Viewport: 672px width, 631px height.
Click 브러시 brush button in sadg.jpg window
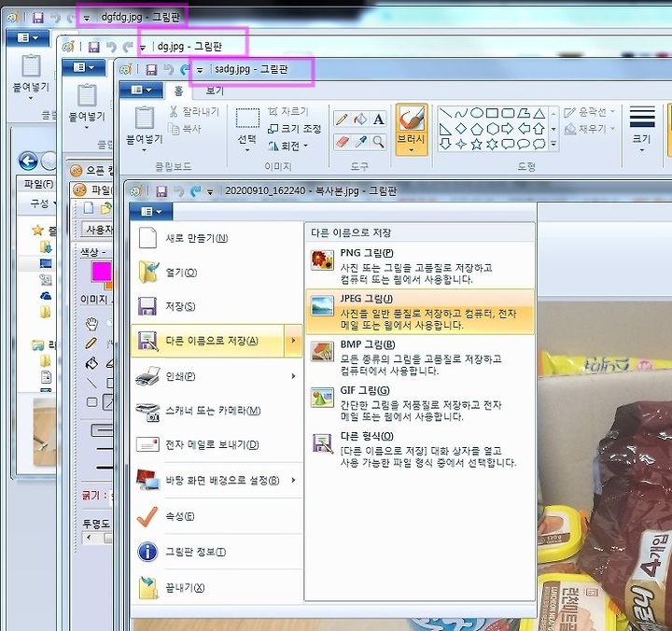coord(412,129)
